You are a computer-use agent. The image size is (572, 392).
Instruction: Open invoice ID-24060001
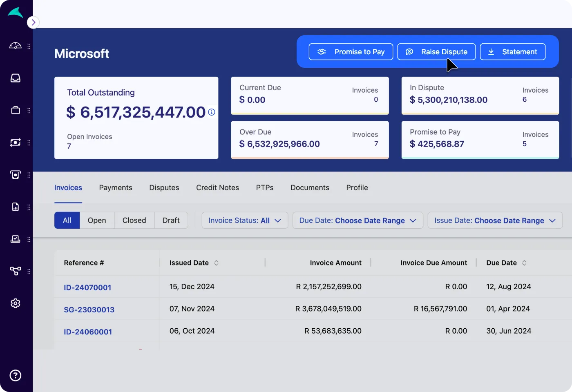(x=88, y=332)
